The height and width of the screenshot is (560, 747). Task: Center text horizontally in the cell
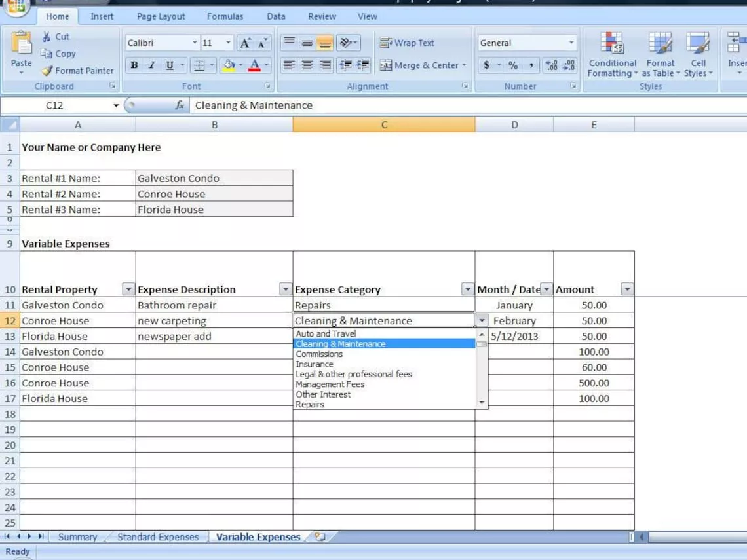tap(307, 65)
